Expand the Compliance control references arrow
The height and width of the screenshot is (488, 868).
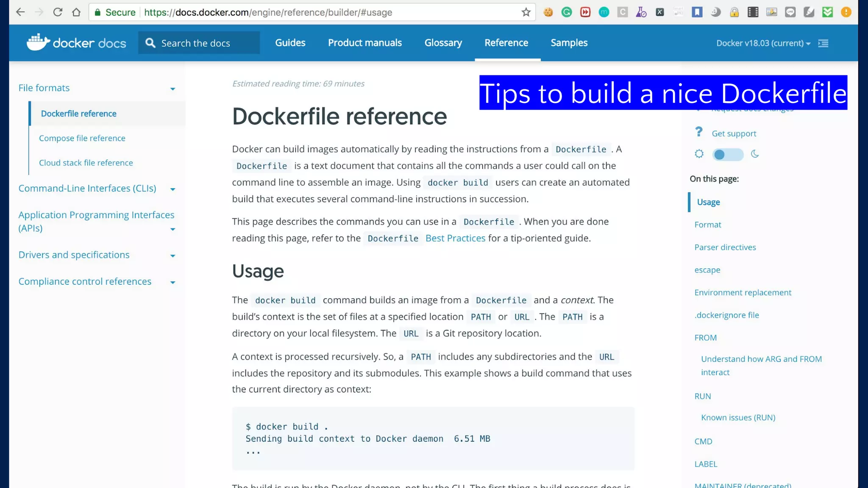tap(172, 283)
